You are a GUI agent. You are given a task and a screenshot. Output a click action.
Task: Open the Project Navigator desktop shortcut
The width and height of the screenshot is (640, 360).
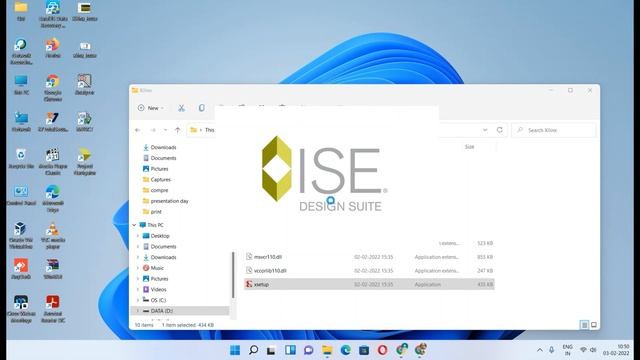pyautogui.click(x=84, y=162)
